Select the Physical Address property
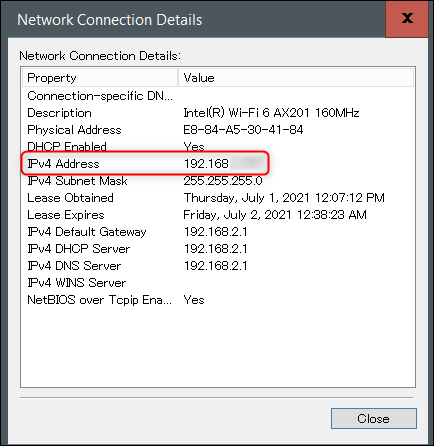 click(x=74, y=130)
